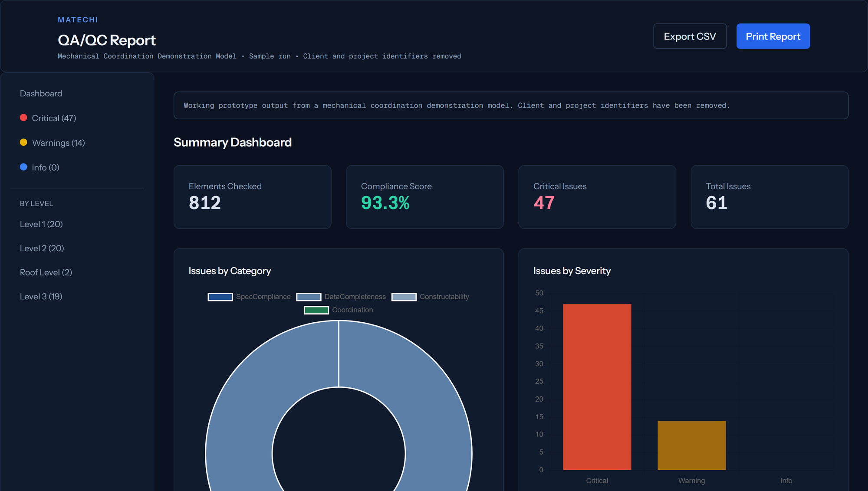868x491 pixels.
Task: Select Level 2 (20) in sidebar
Action: (42, 249)
